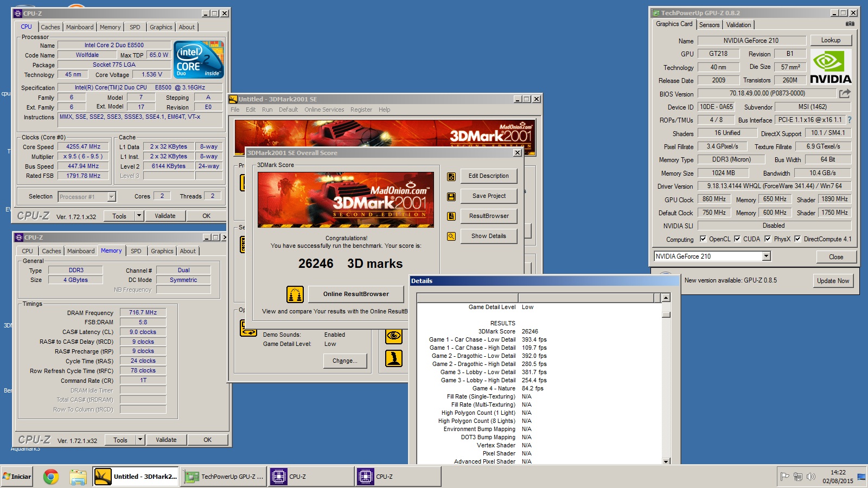This screenshot has width=868, height=488.
Task: Open Tools dropdown arrow in top CPU-Z
Action: (x=139, y=216)
